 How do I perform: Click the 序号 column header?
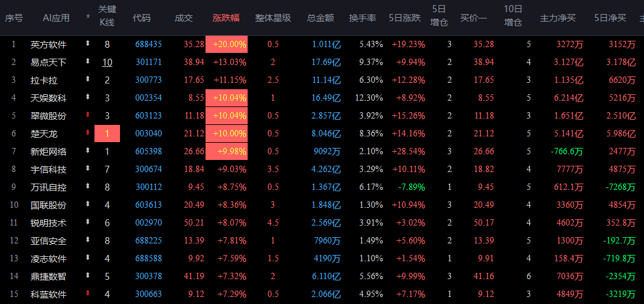[14, 18]
